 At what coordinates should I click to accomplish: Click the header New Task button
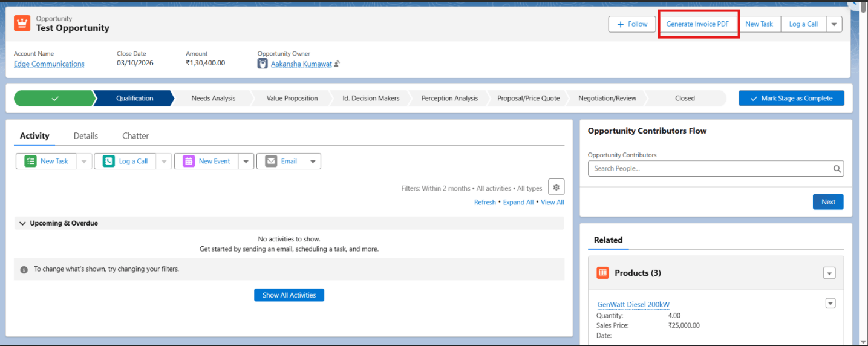pos(759,24)
